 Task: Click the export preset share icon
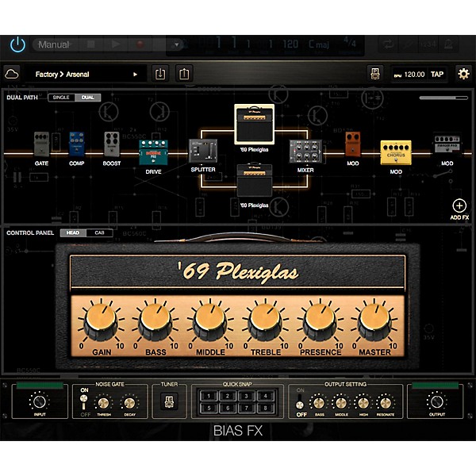tap(184, 74)
